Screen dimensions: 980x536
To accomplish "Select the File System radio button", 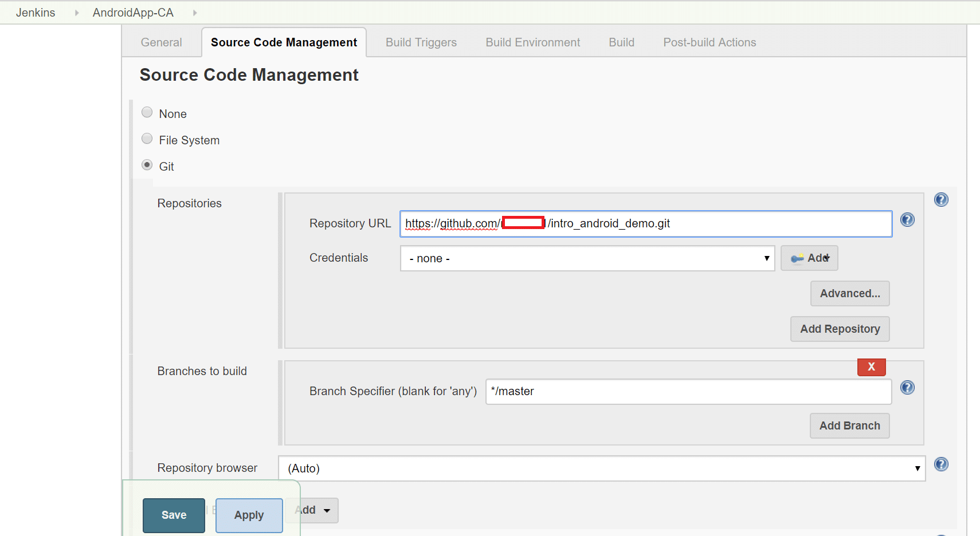I will click(x=147, y=139).
